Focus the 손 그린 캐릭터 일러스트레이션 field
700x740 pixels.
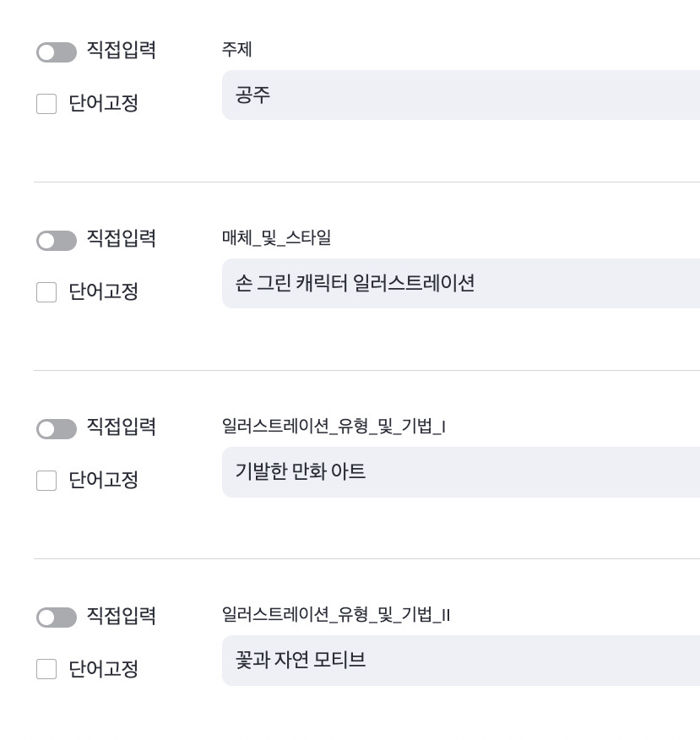click(460, 283)
